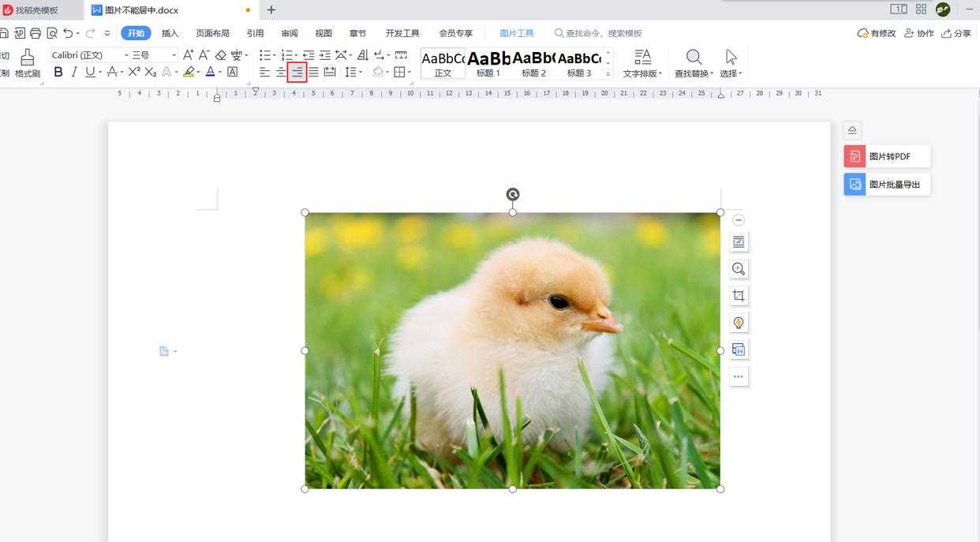Pick the yellow text highlight color
Screen dimensions: 980x542
189,72
